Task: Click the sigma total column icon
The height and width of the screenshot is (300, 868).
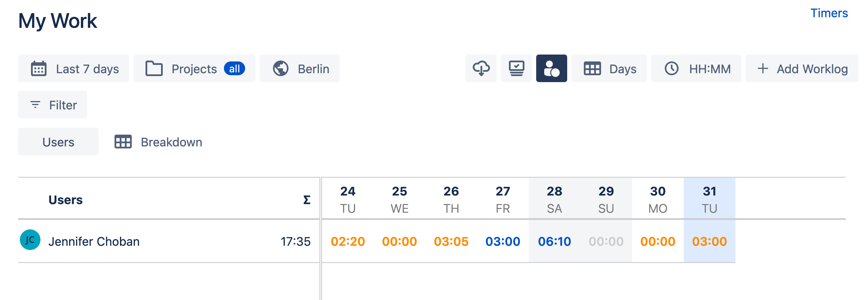Action: click(x=306, y=200)
